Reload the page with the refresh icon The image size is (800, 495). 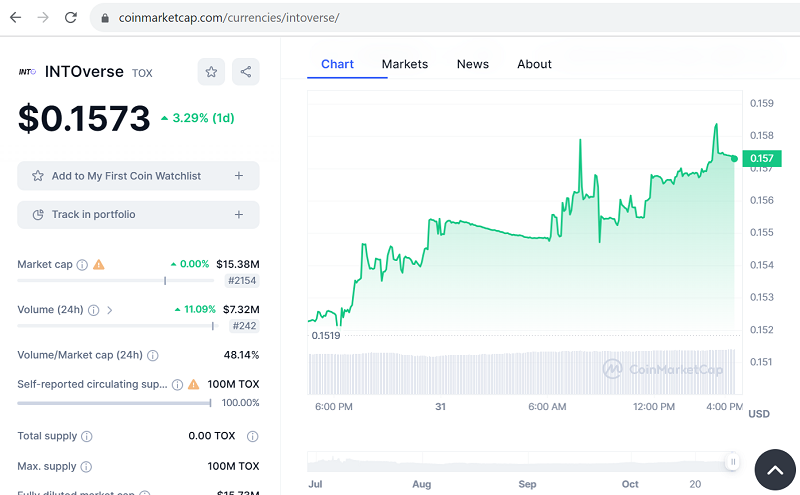70,18
